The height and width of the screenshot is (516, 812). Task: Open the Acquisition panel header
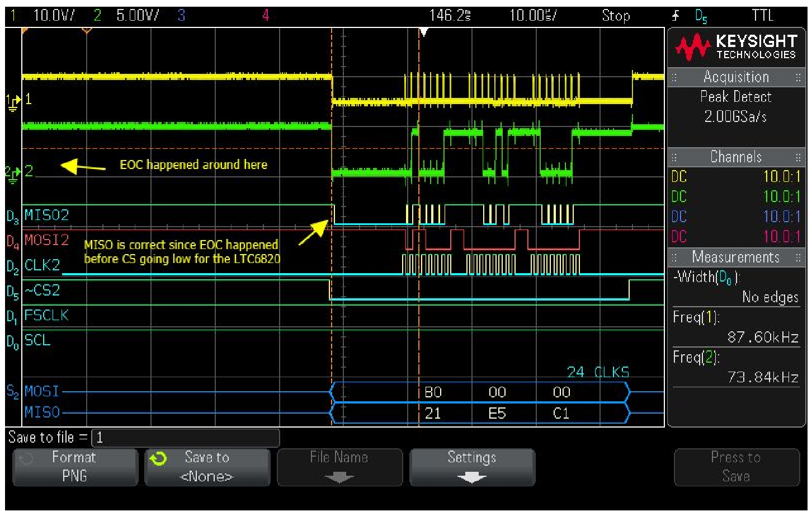pos(736,77)
